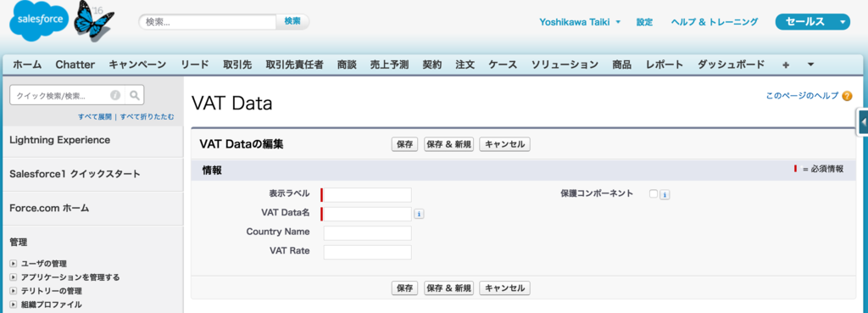Click the plus icon for all tabs

coord(786,64)
